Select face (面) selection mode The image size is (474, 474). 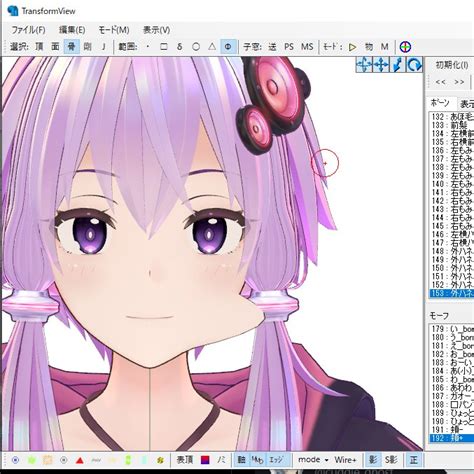click(55, 47)
